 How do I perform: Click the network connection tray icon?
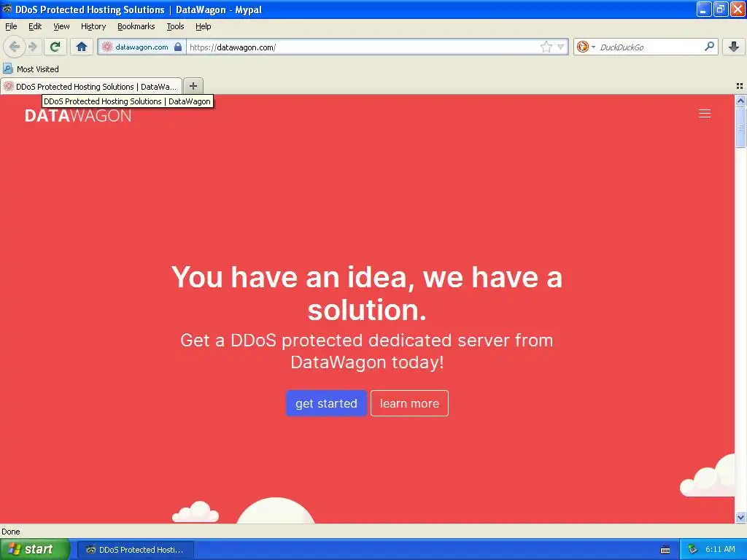pos(693,550)
